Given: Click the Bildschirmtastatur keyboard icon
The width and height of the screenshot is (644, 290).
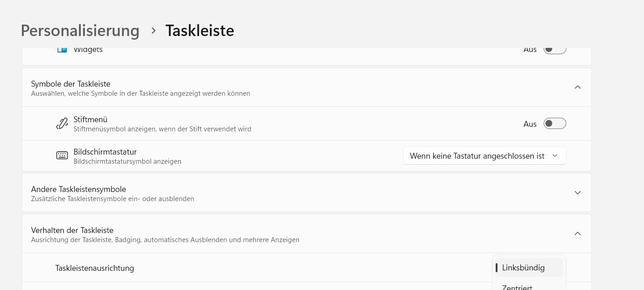Looking at the screenshot, I should 62,155.
